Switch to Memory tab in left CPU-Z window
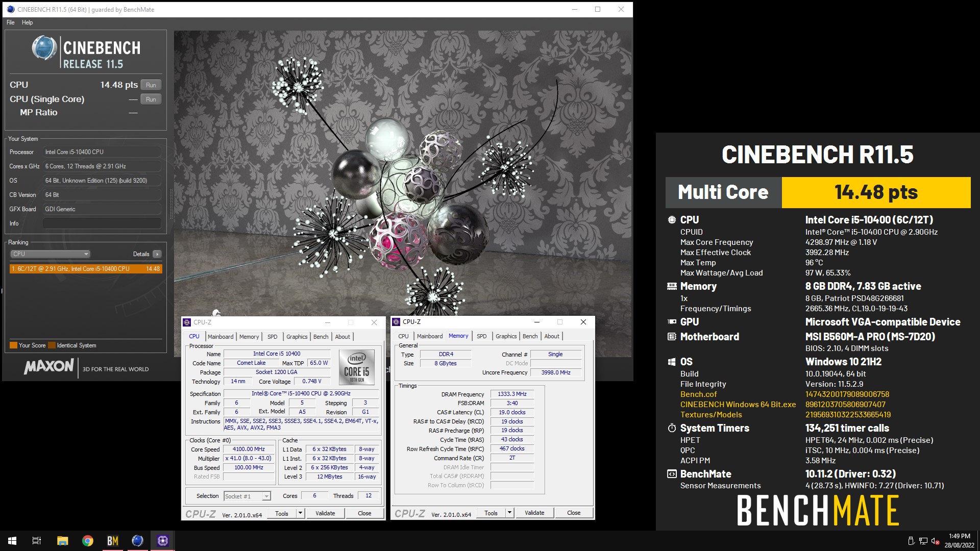This screenshot has height=551, width=980. (x=249, y=337)
